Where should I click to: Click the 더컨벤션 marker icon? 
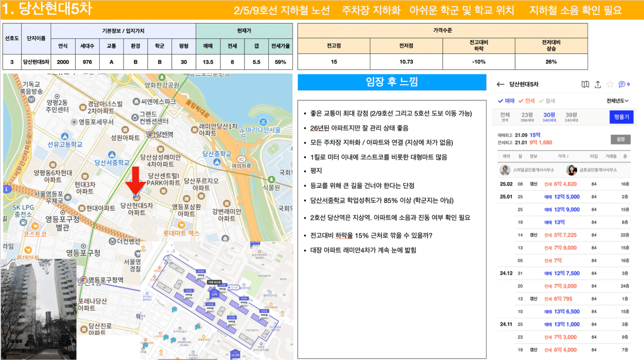click(112, 241)
